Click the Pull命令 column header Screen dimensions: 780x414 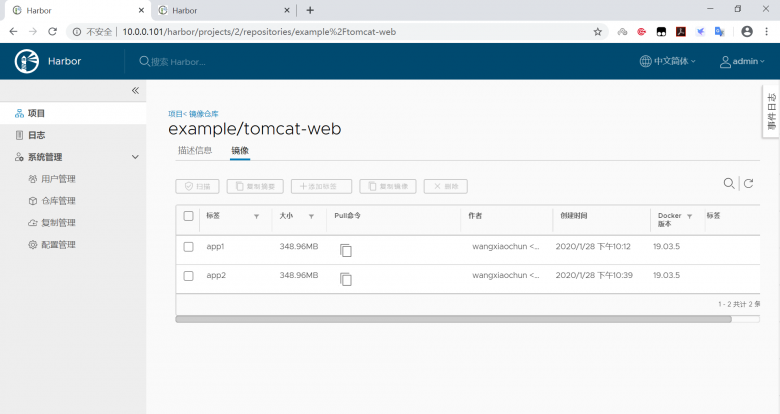(347, 215)
